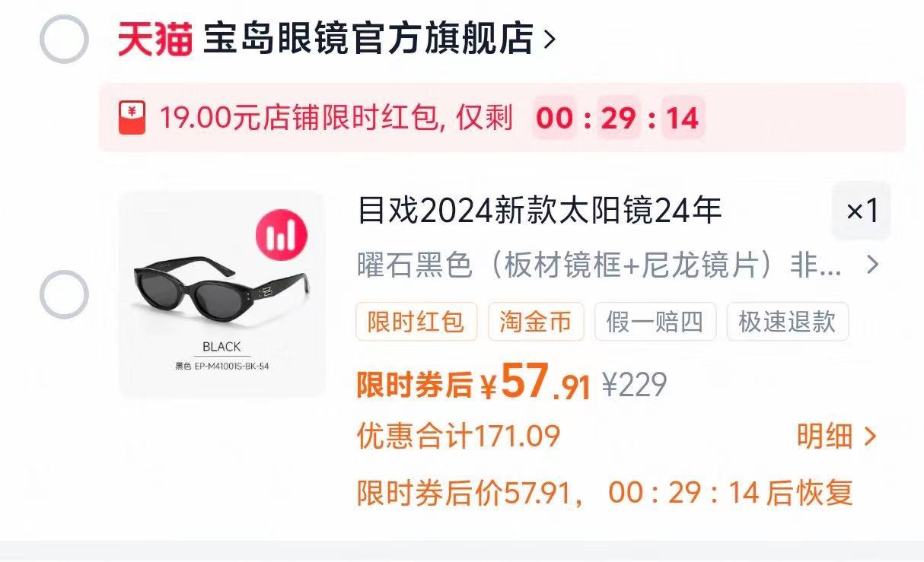Image resolution: width=924 pixels, height=562 pixels.
Task: Click the red envelope coupon icon
Action: point(132,118)
